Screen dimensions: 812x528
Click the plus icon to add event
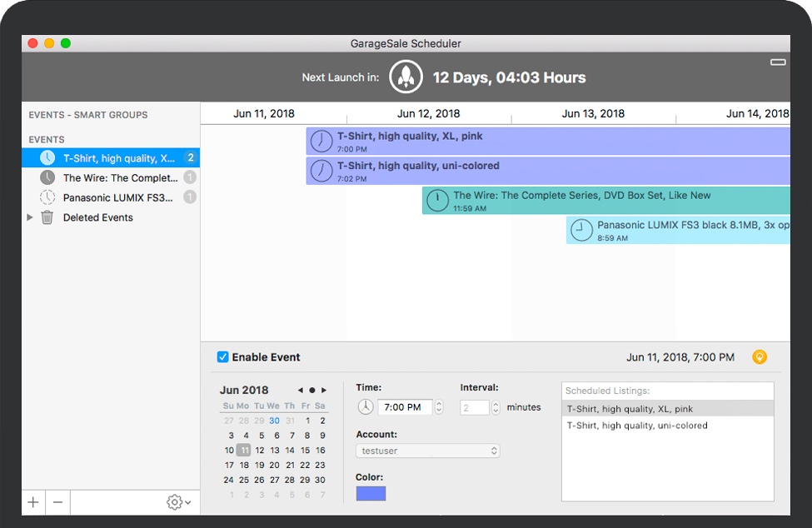coord(33,502)
